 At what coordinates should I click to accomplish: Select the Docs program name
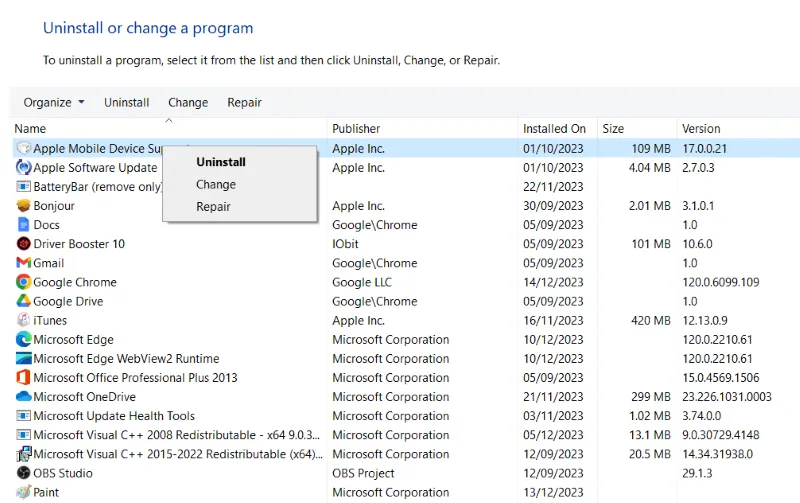[46, 225]
